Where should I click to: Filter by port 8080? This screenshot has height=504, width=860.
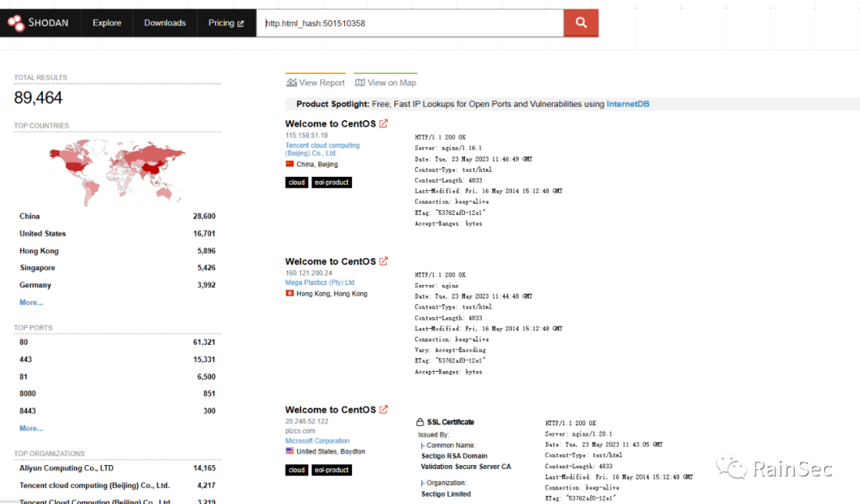(x=117, y=394)
